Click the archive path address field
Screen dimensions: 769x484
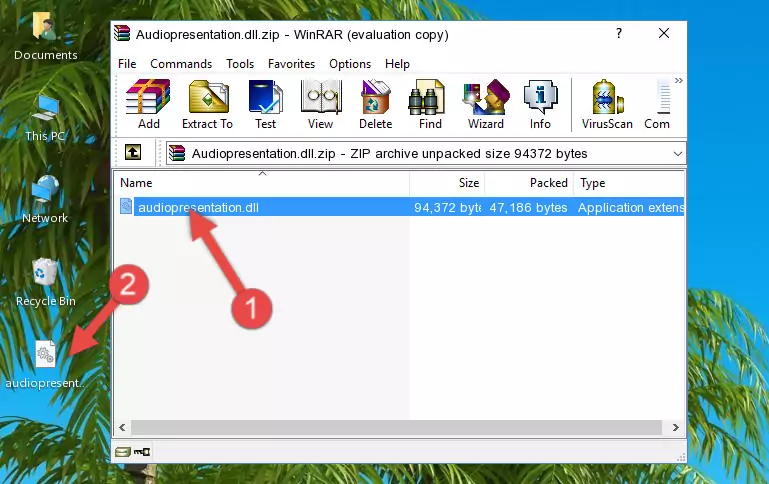pyautogui.click(x=426, y=153)
